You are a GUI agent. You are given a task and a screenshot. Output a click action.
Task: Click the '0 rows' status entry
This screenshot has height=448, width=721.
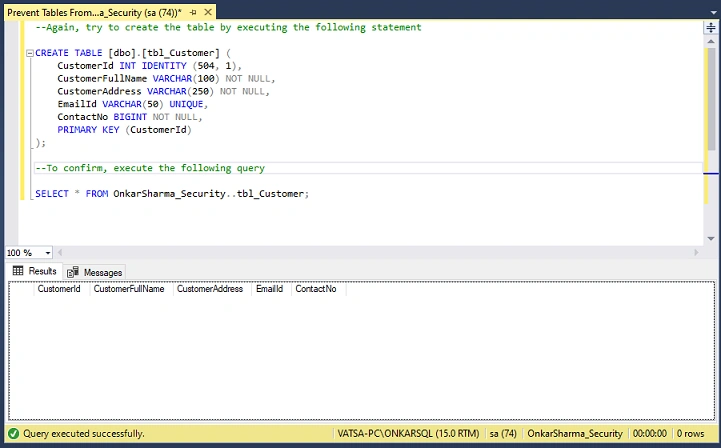point(691,434)
